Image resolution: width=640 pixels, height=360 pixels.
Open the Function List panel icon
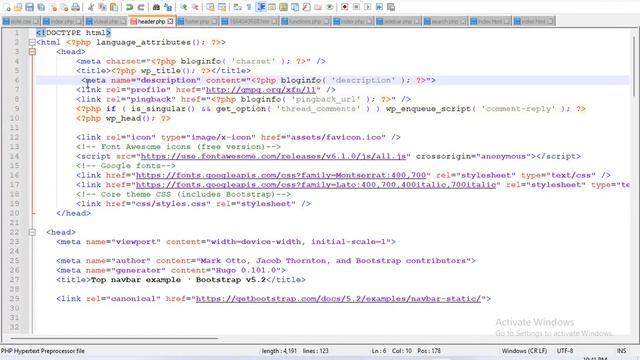pyautogui.click(x=306, y=7)
